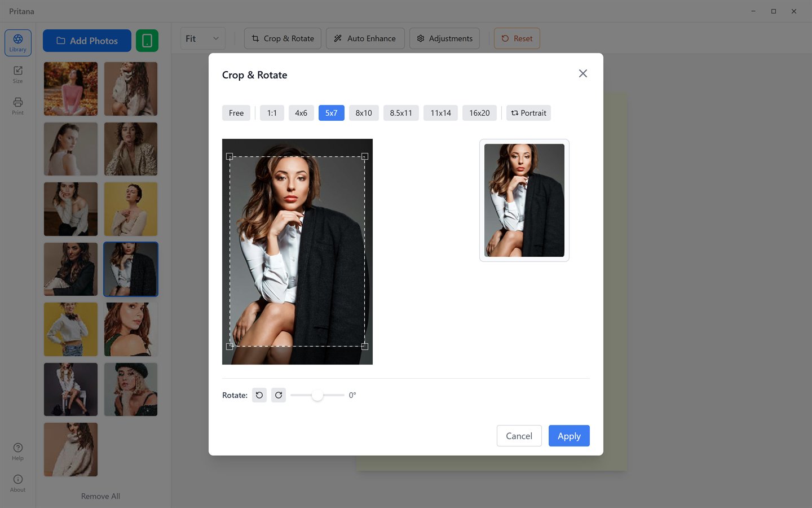
Task: Rotate image counter-clockwise
Action: (259, 395)
